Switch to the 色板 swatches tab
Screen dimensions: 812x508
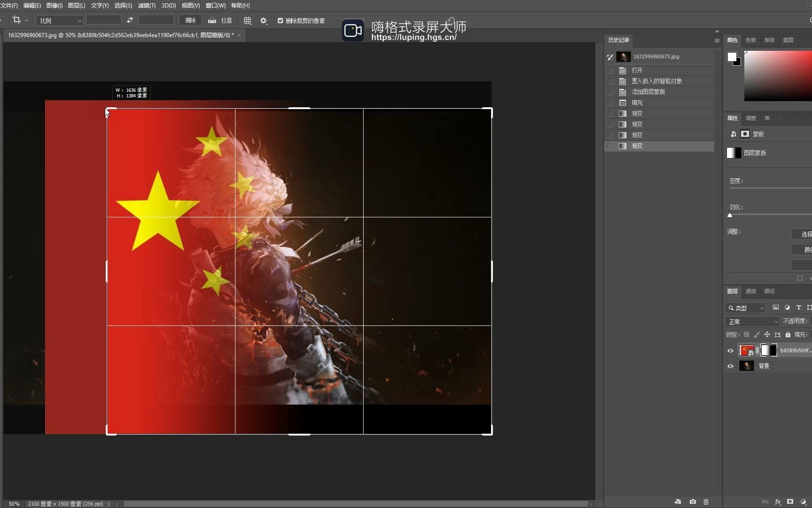tap(751, 40)
